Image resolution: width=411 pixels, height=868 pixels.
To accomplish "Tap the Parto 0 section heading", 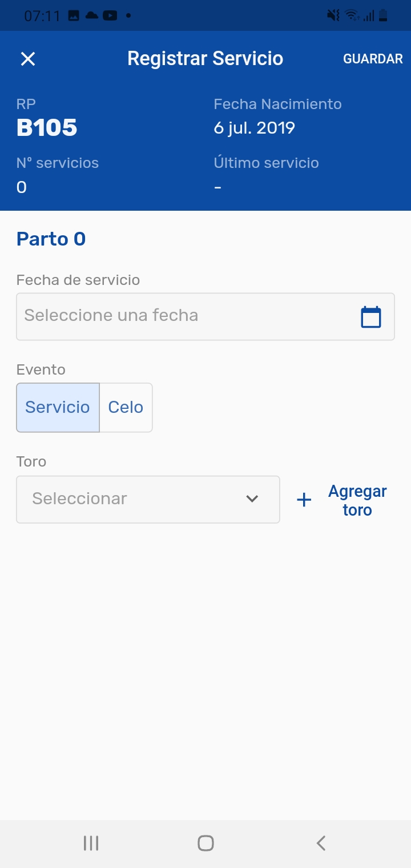I will (x=51, y=239).
